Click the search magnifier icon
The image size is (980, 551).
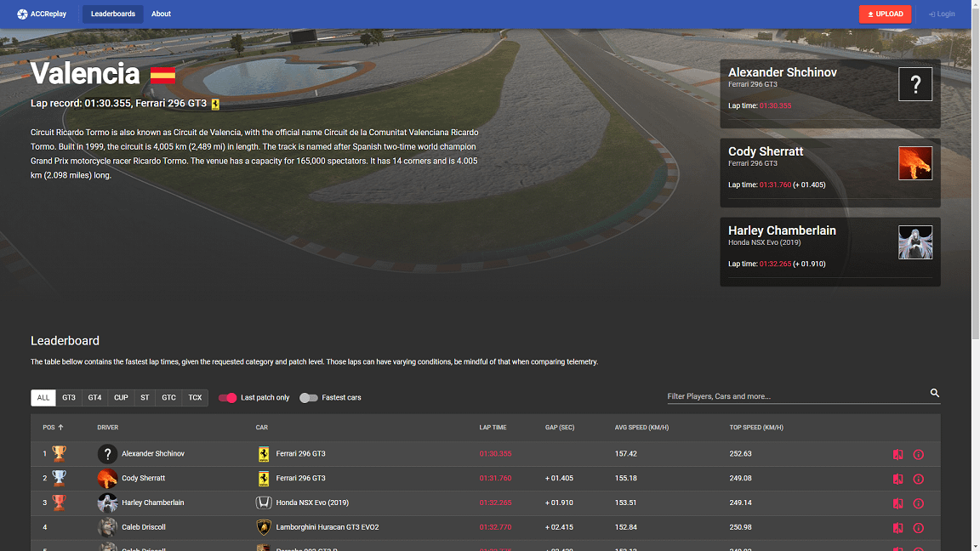point(934,393)
